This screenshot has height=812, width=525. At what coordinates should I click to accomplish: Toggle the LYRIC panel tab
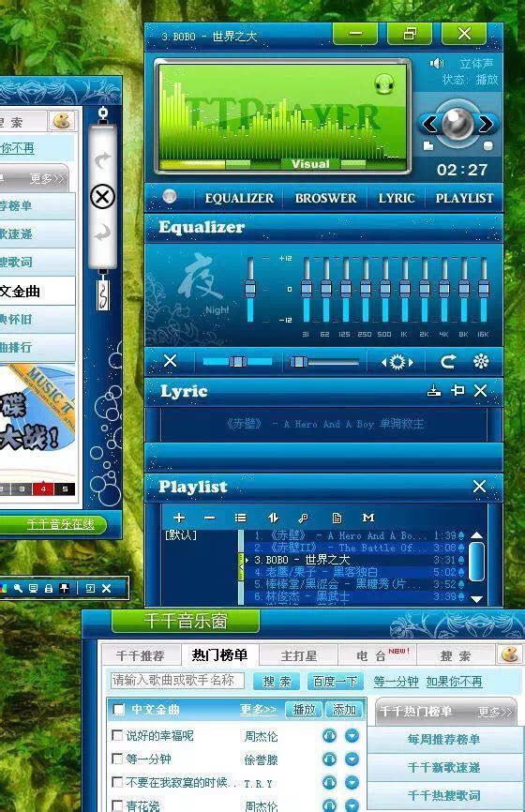click(396, 198)
